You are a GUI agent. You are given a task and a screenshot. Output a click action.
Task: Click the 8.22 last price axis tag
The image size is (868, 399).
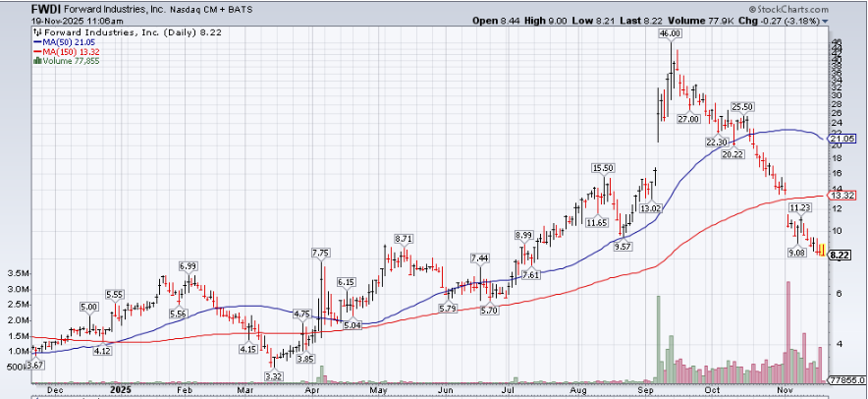(x=839, y=255)
